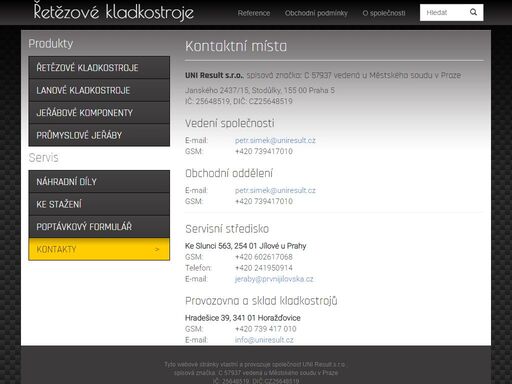Click the Kontaktní místa heading
Image resolution: width=512 pixels, height=384 pixels.
pos(236,46)
